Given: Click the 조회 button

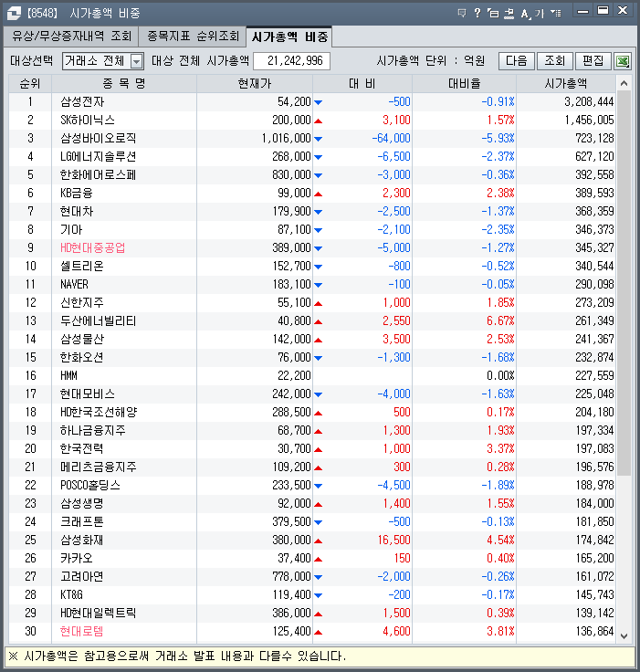Looking at the screenshot, I should [x=555, y=61].
